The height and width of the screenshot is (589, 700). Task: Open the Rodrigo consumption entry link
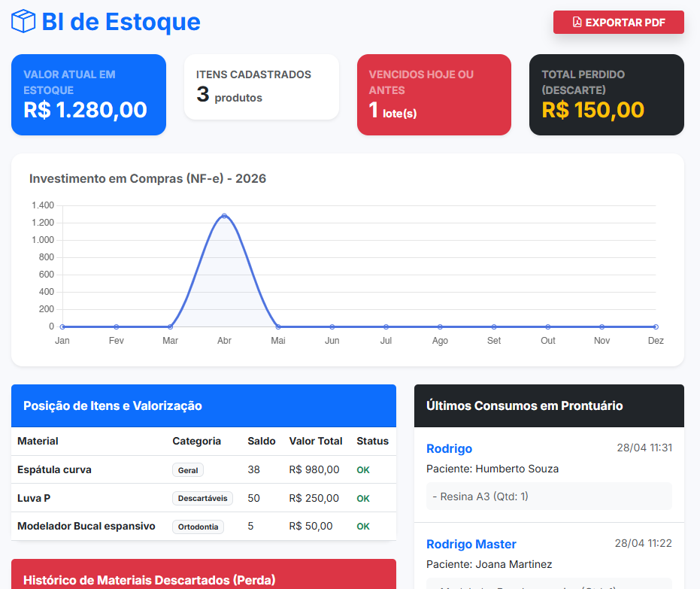449,449
